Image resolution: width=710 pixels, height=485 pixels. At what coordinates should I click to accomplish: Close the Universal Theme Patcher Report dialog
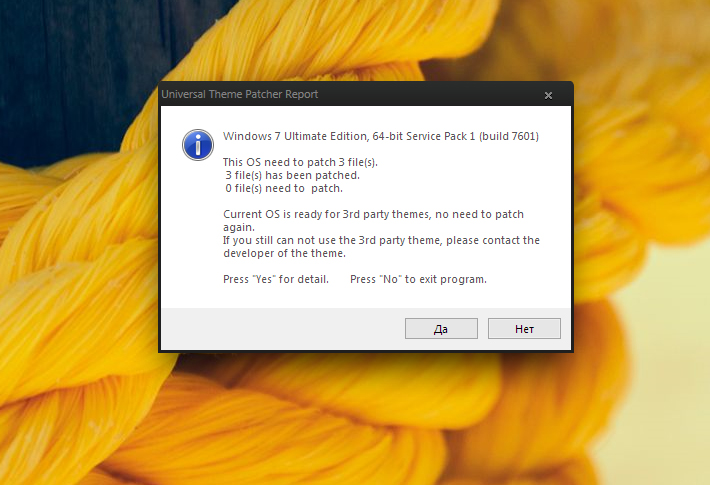click(x=548, y=95)
